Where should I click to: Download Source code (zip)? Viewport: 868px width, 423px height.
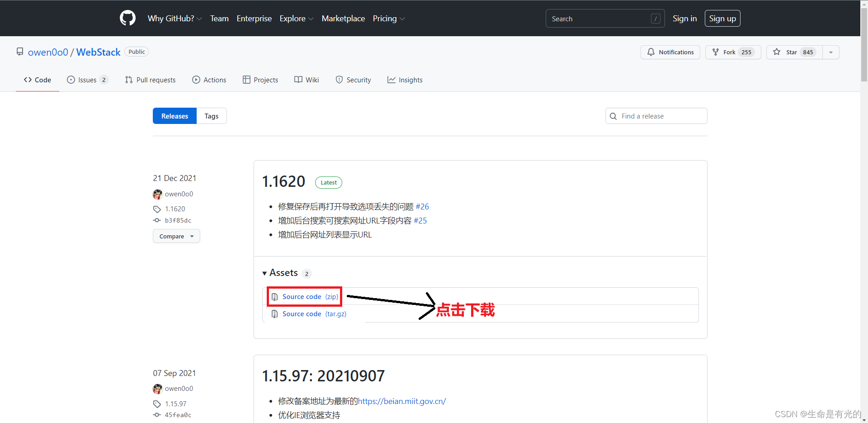click(310, 297)
